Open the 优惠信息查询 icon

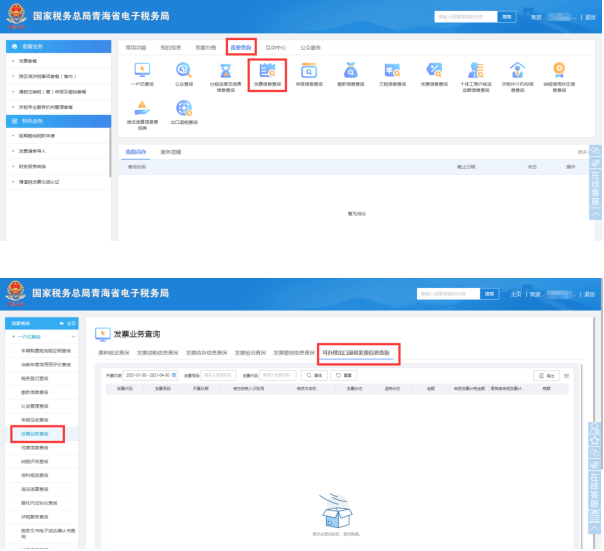[x=434, y=72]
